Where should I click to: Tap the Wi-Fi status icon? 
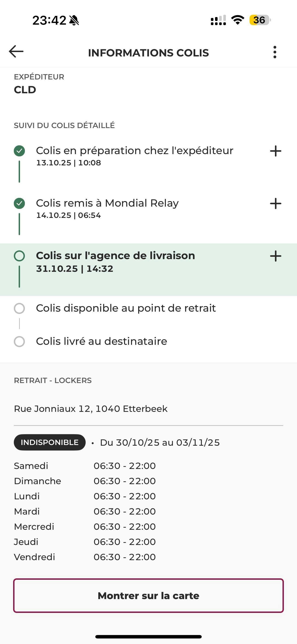point(238,20)
